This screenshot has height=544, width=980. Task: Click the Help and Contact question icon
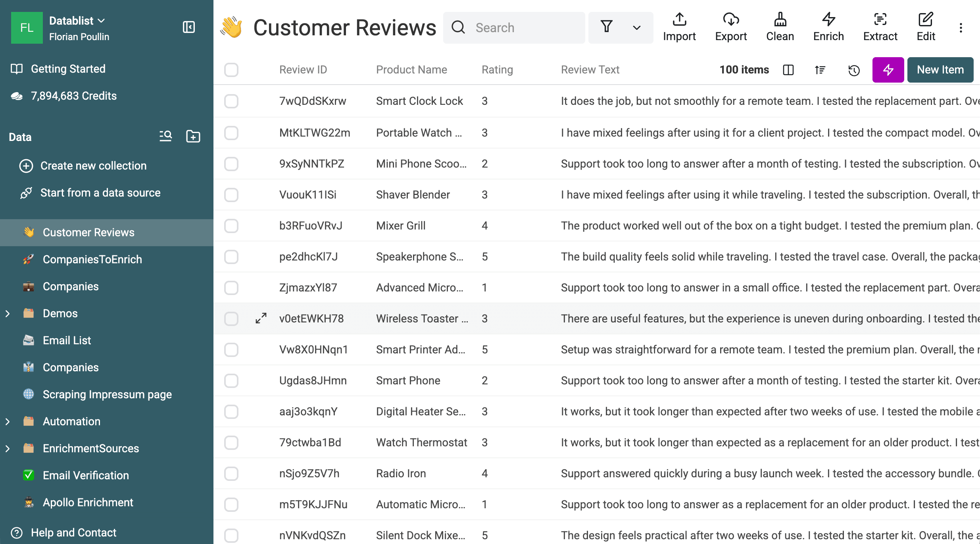17,532
